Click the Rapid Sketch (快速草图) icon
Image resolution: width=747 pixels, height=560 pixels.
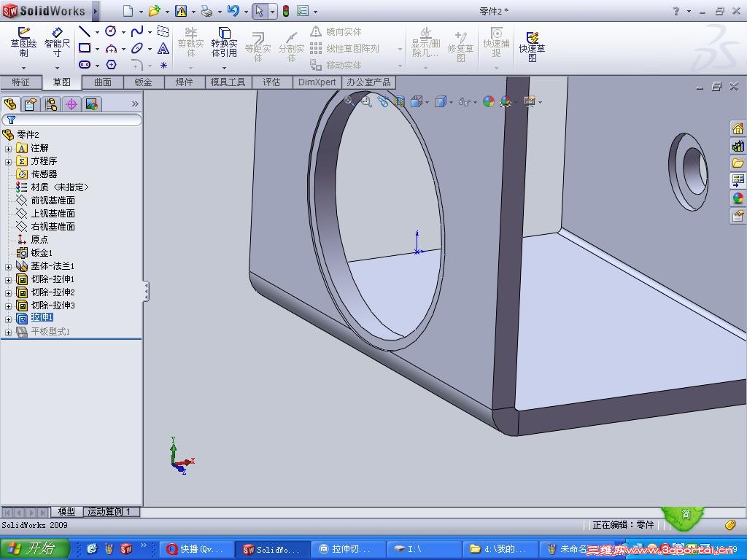(x=532, y=44)
